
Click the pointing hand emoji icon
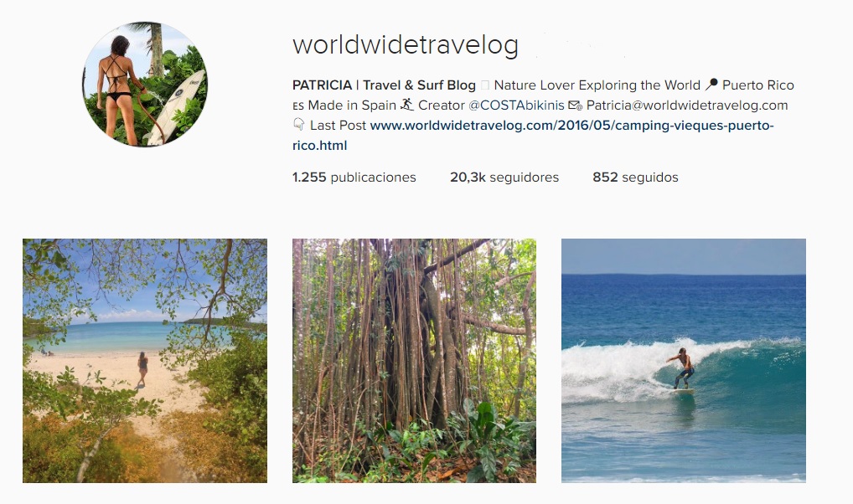[x=298, y=125]
